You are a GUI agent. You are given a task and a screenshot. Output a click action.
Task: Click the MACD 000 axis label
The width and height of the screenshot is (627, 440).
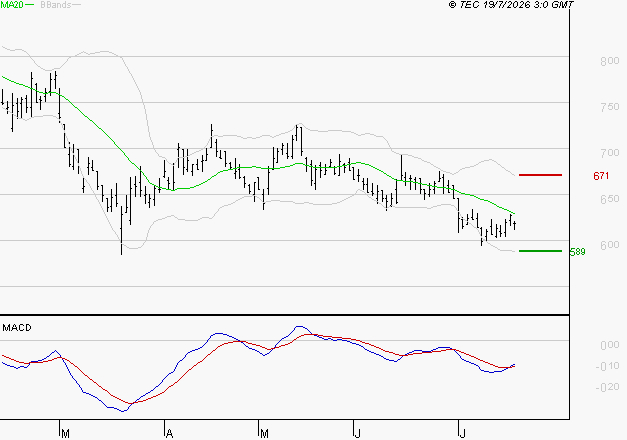(610, 345)
